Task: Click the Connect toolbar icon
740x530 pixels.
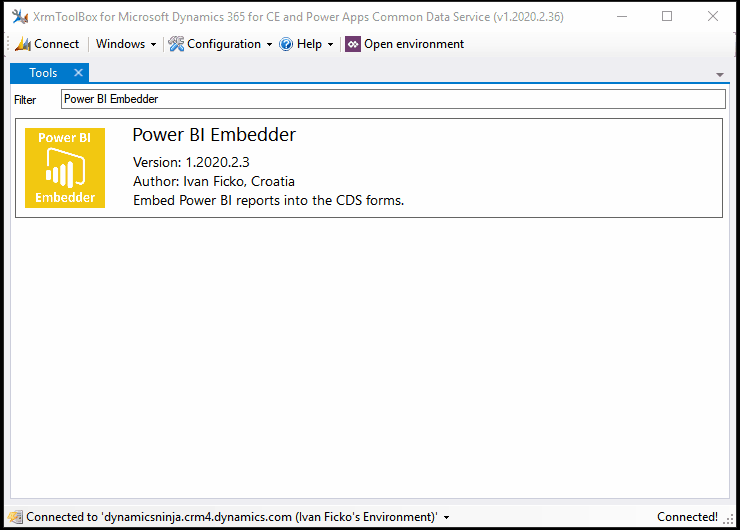Action: tap(23, 44)
